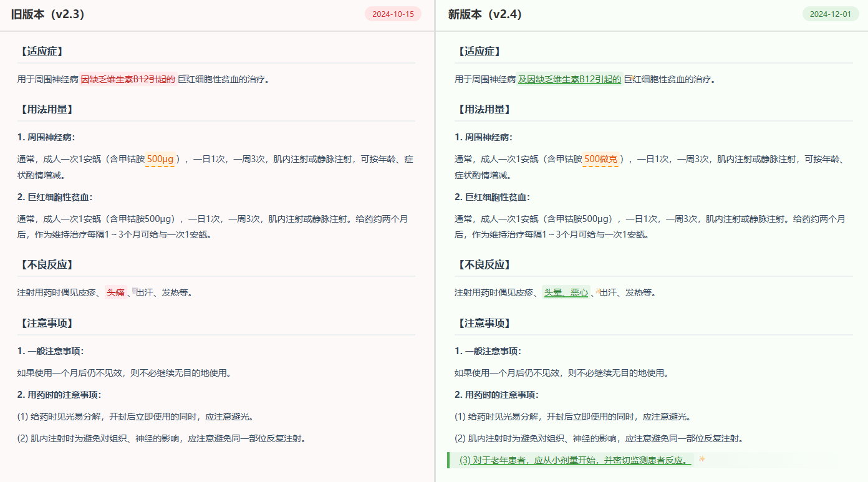868x482 pixels.
Task: Click sparkle icon after added line (3)
Action: 702,459
